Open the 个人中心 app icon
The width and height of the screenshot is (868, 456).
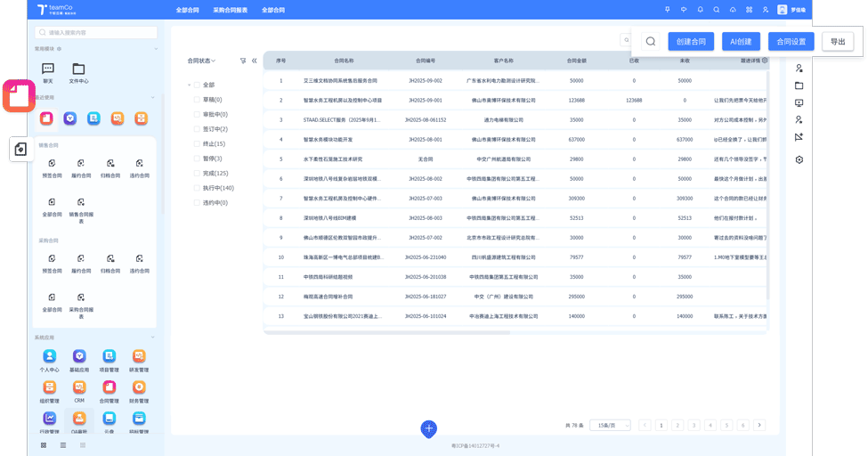click(49, 356)
